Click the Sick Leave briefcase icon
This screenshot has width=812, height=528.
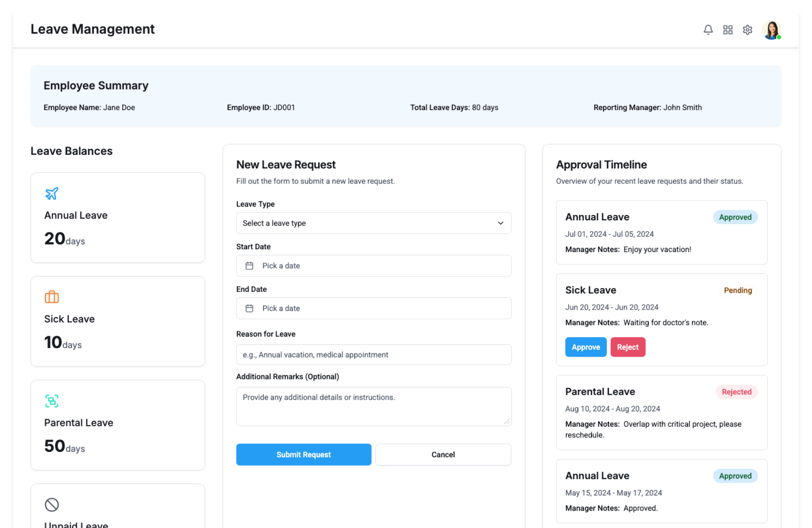[x=52, y=297]
